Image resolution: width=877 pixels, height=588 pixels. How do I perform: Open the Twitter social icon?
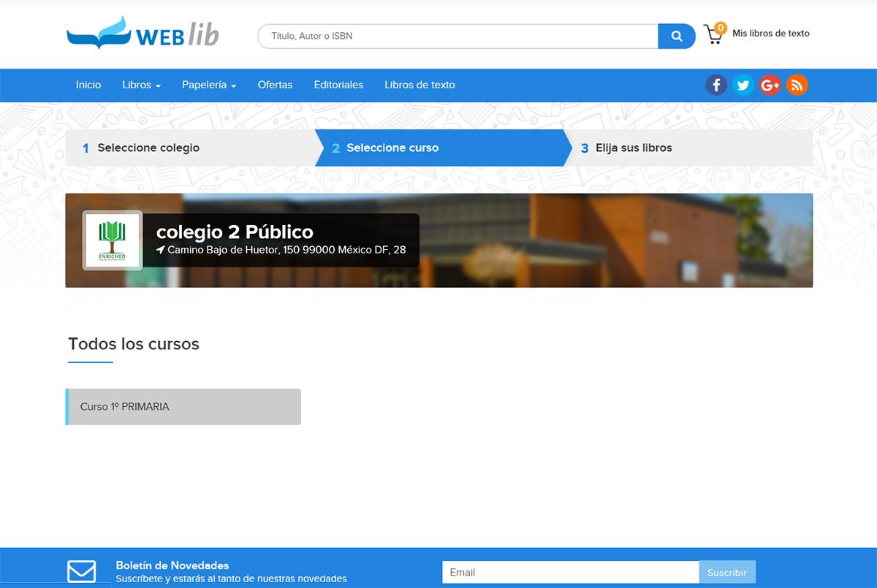(743, 85)
